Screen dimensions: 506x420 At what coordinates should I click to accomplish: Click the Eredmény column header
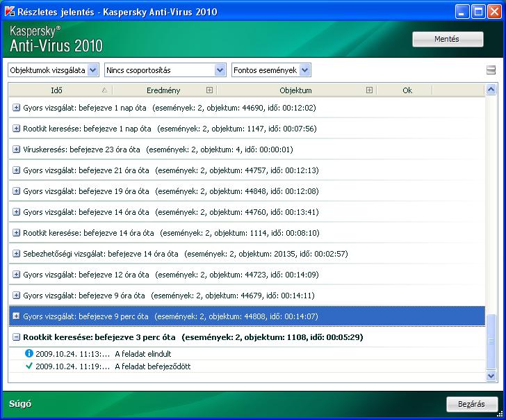click(164, 90)
